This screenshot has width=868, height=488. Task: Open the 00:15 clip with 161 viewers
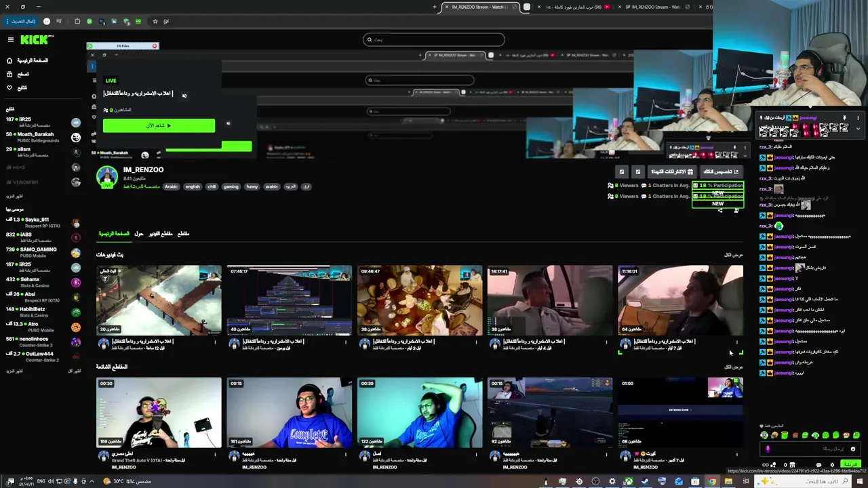coord(290,412)
